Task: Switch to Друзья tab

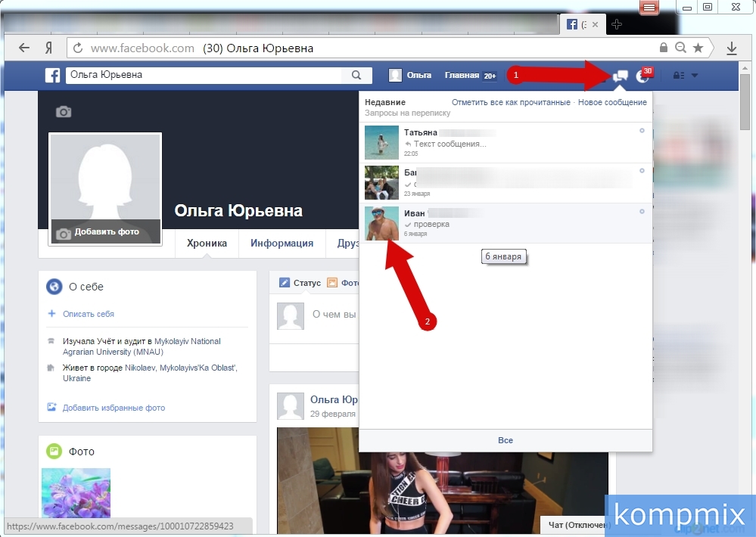Action: (347, 244)
